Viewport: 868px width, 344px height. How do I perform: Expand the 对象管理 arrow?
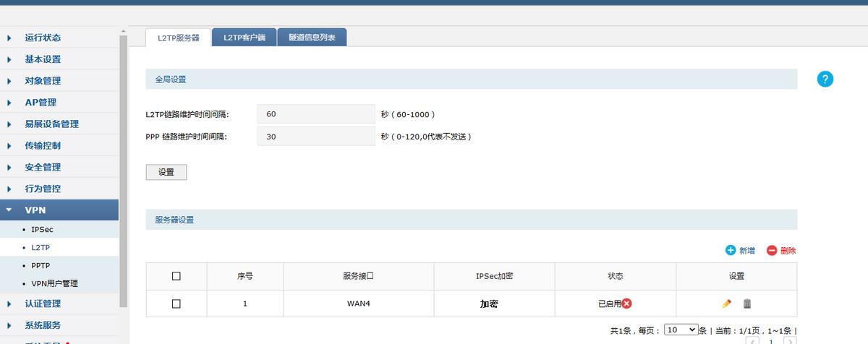click(9, 81)
